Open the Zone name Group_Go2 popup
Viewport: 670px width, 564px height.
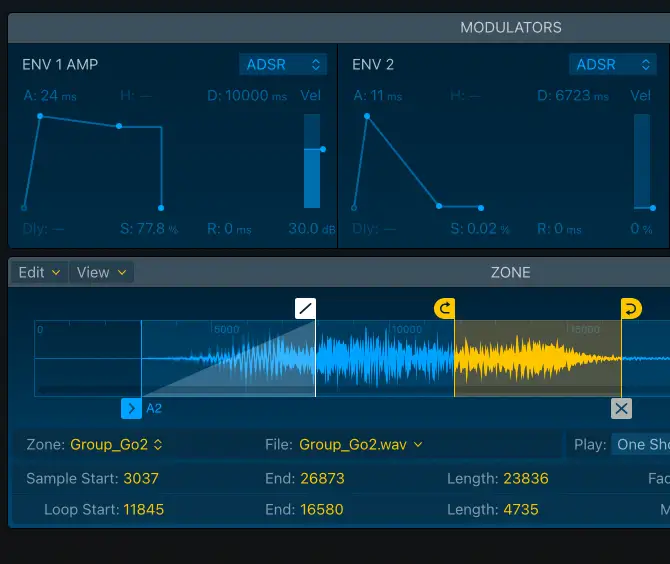116,445
